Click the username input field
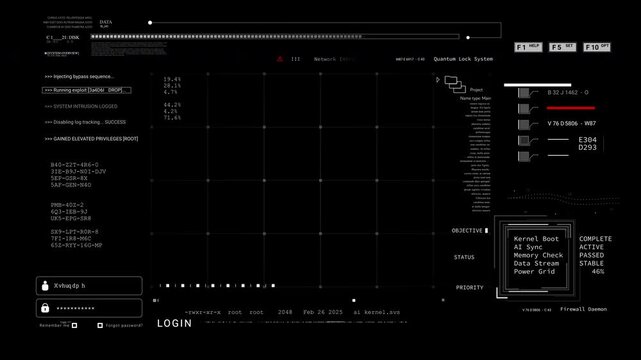The height and width of the screenshot is (360, 641). (89, 286)
